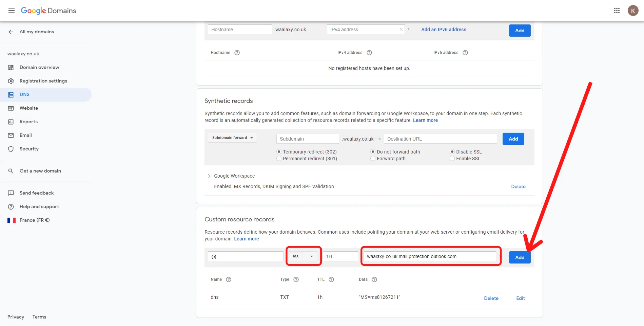Click the Security shield icon
The height and width of the screenshot is (326, 644).
click(x=11, y=149)
